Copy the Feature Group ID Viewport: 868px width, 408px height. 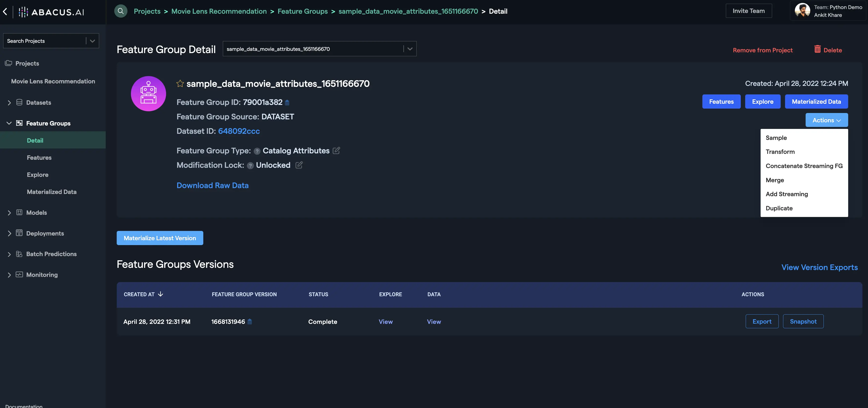click(287, 102)
